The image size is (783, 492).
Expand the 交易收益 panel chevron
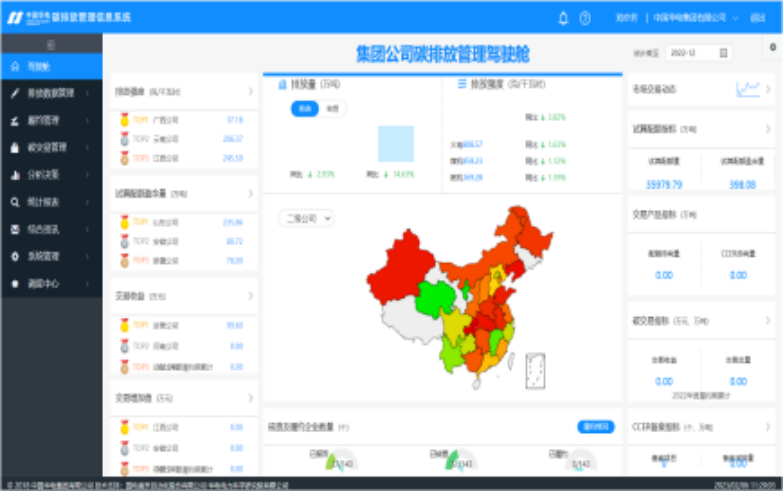click(x=250, y=296)
